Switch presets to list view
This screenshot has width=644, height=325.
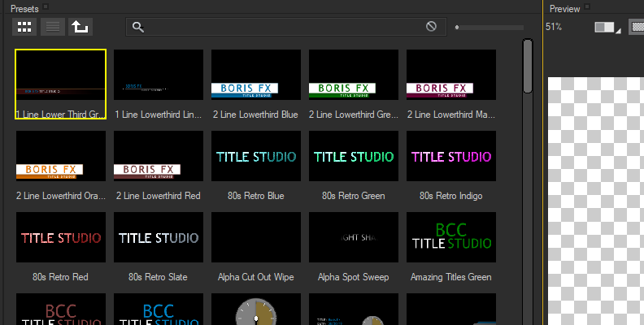pyautogui.click(x=52, y=27)
